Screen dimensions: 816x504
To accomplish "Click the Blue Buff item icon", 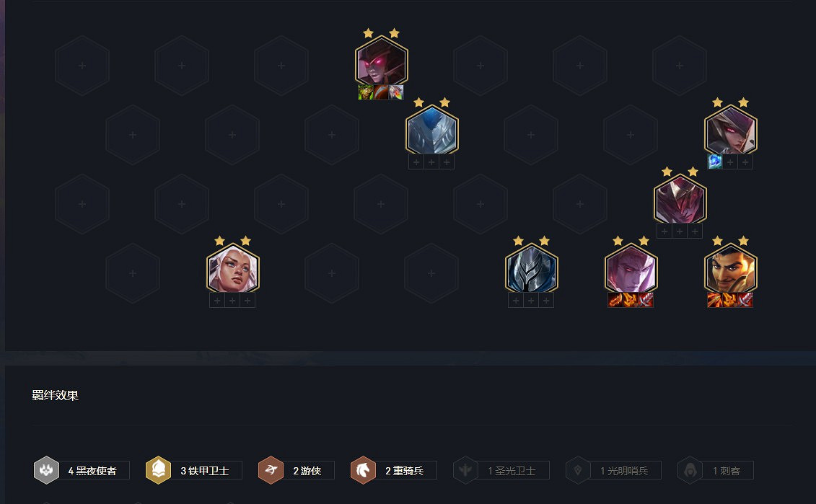I will pyautogui.click(x=715, y=162).
